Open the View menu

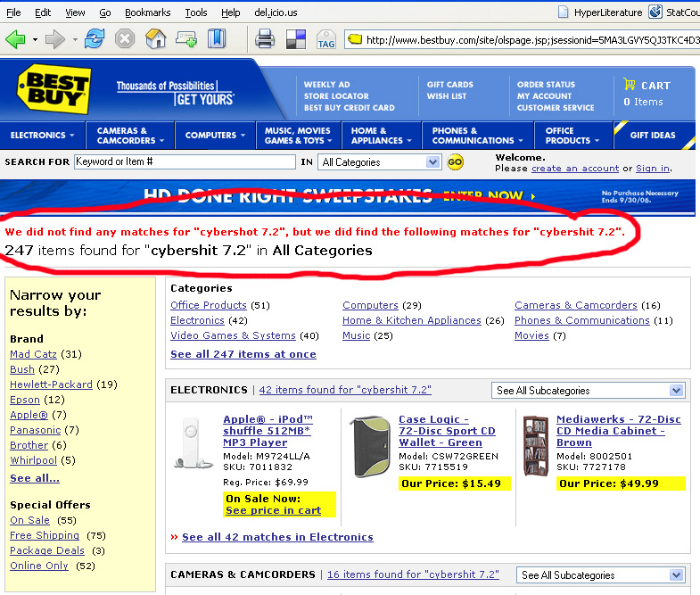tap(75, 12)
